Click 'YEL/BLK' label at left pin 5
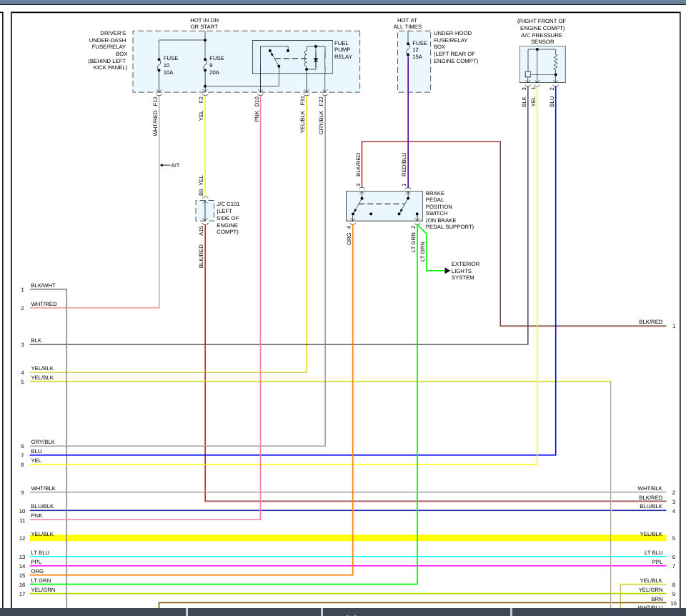The image size is (686, 616). pyautogui.click(x=42, y=377)
